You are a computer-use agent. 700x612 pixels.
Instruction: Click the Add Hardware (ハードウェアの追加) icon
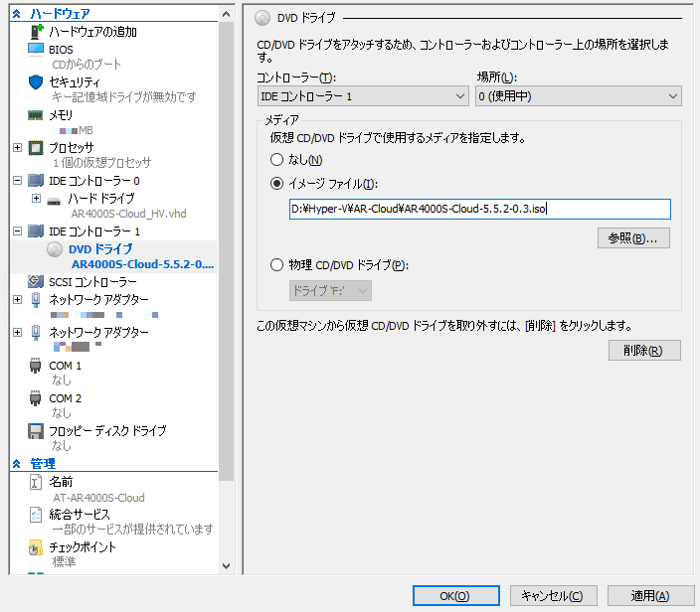coord(36,32)
